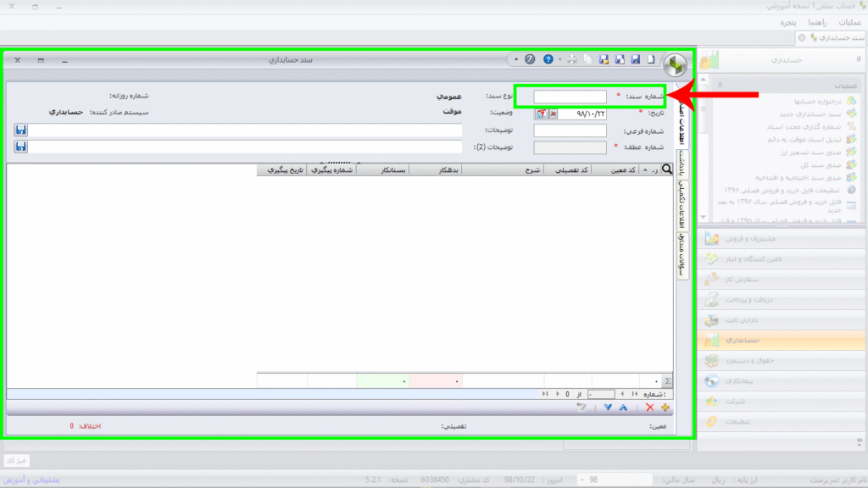The image size is (868, 488).
Task: Open the پنجره menu
Action: tap(787, 22)
